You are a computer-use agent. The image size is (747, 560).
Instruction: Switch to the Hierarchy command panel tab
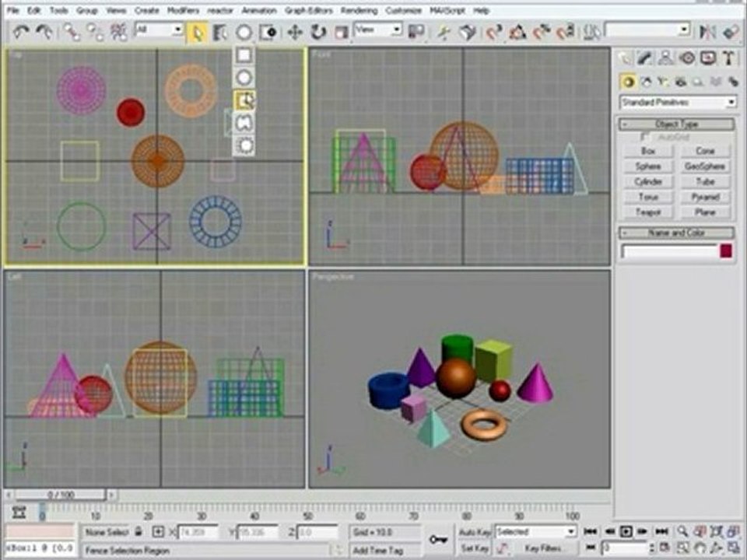click(x=665, y=58)
